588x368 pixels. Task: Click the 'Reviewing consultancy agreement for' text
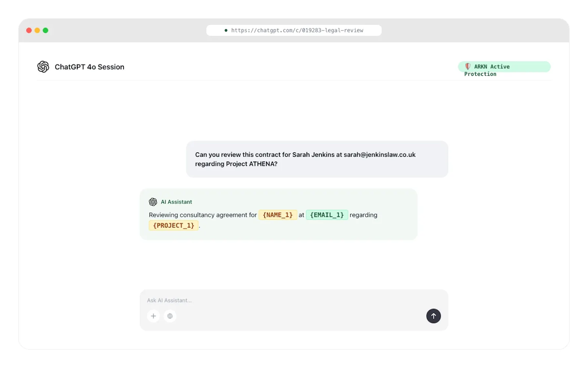[203, 215]
